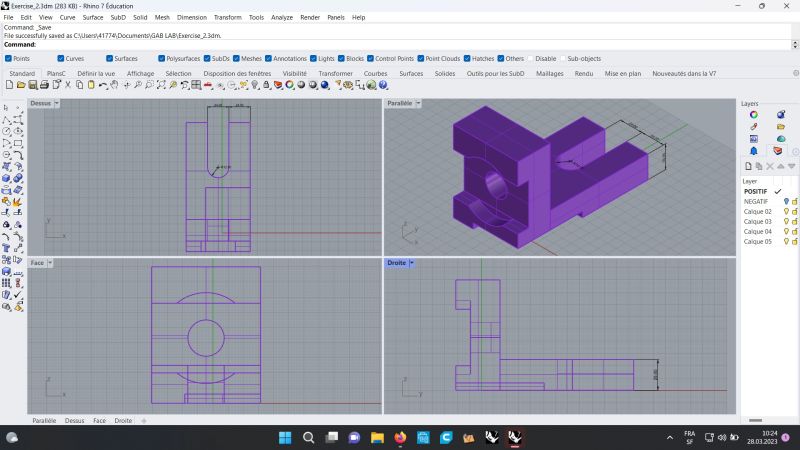Open the Dimension menu
The height and width of the screenshot is (450, 800).
point(191,17)
